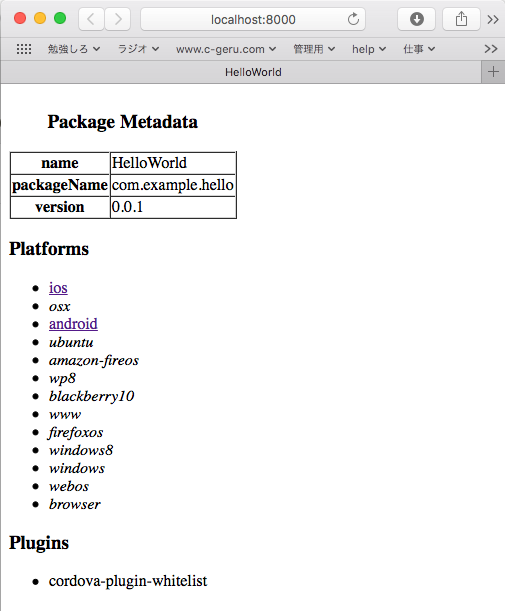Click the version header cell
Viewport: 505px width, 611px height.
pyautogui.click(x=60, y=207)
